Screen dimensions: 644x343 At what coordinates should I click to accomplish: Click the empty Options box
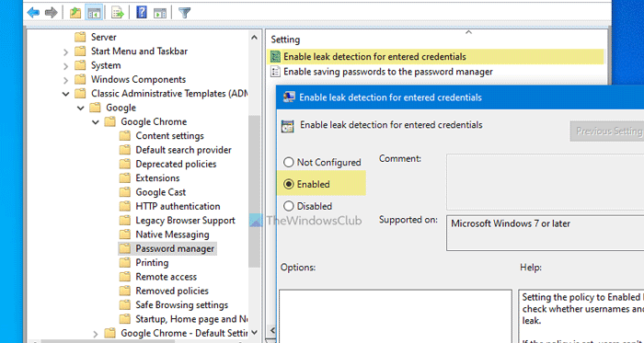396,316
